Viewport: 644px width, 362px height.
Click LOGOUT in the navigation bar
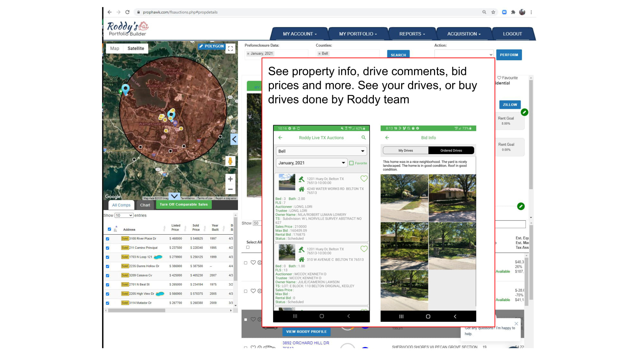(x=512, y=34)
